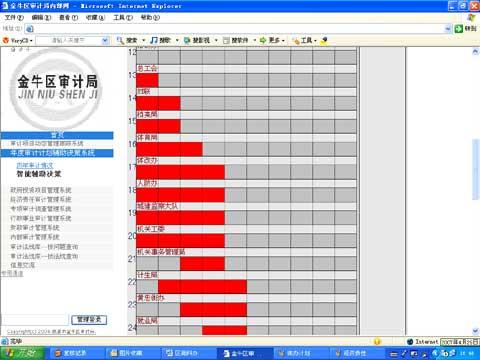
Task: Expand the dropdown arrow next to 搜影视
Action: (216, 40)
